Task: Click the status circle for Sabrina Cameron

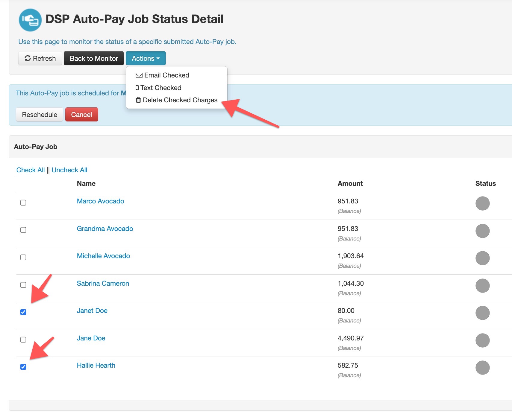Action: click(x=482, y=286)
